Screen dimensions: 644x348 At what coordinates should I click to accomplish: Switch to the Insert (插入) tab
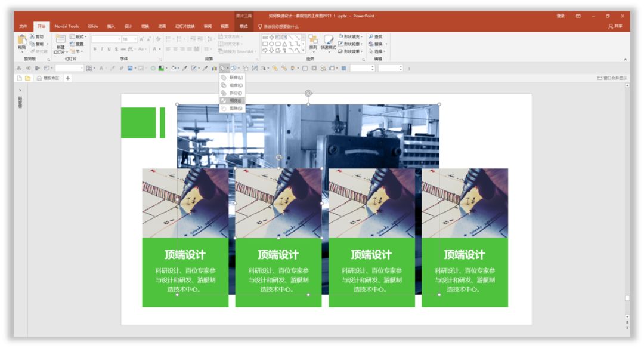coord(111,26)
